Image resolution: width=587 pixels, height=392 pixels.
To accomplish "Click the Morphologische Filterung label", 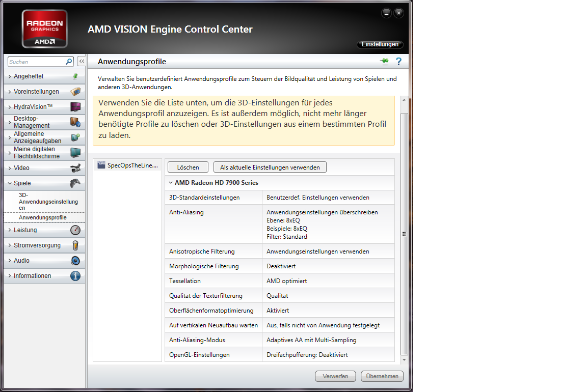I will click(204, 266).
